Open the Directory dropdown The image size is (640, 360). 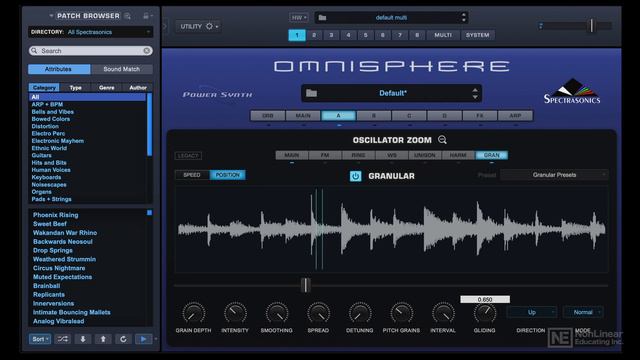coord(91,32)
